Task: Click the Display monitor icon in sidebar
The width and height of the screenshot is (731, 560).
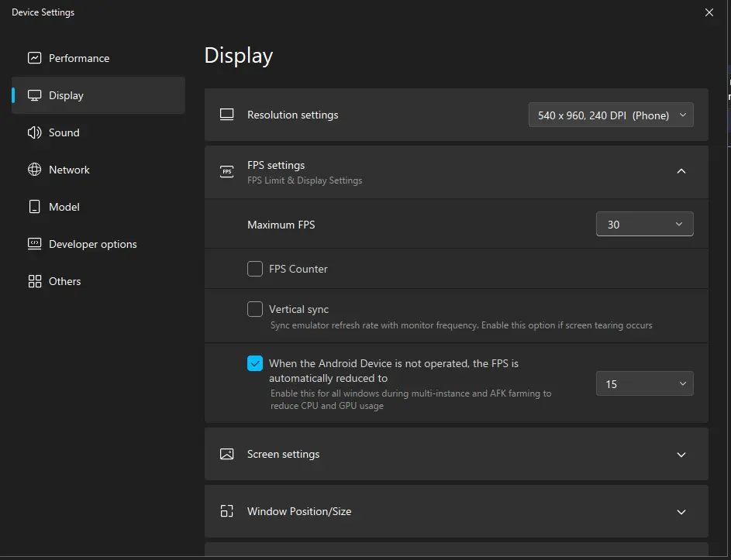Action: (35, 95)
